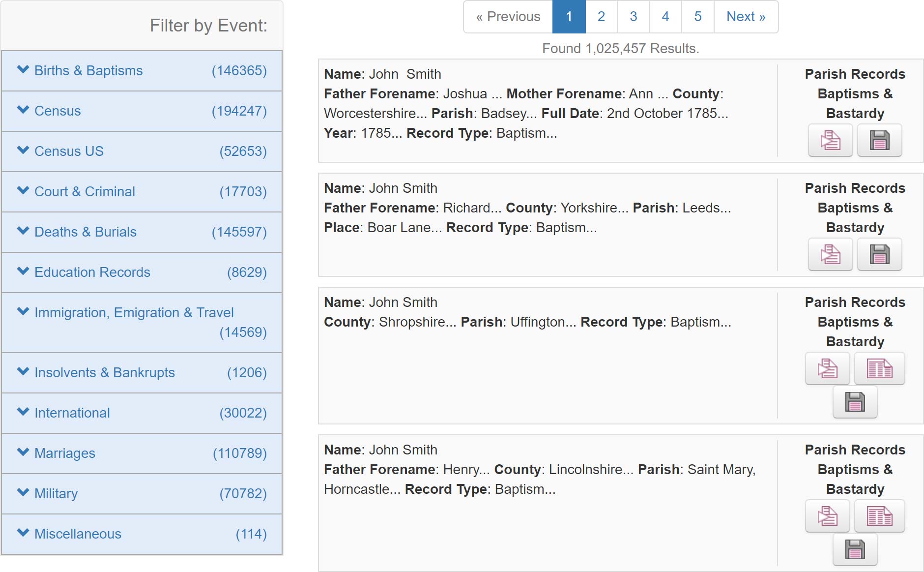The height and width of the screenshot is (572, 924).
Task: Expand the Military filter chevron
Action: (23, 492)
